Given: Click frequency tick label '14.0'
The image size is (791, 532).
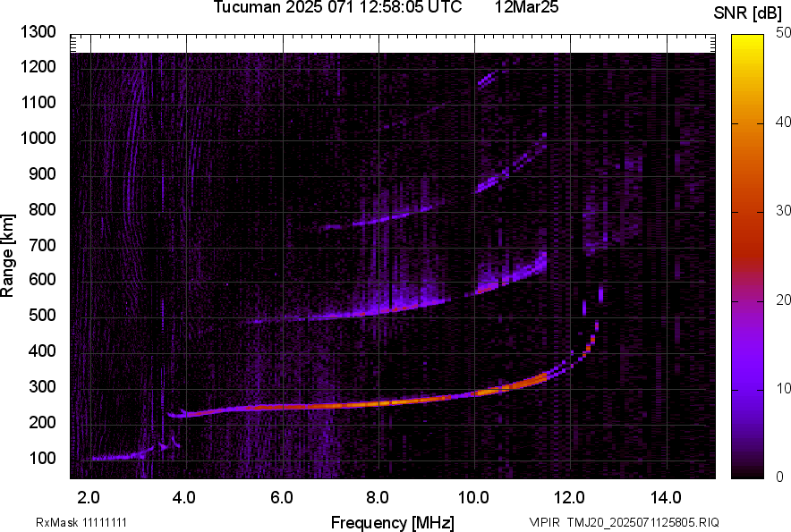Looking at the screenshot, I should coord(666,498).
